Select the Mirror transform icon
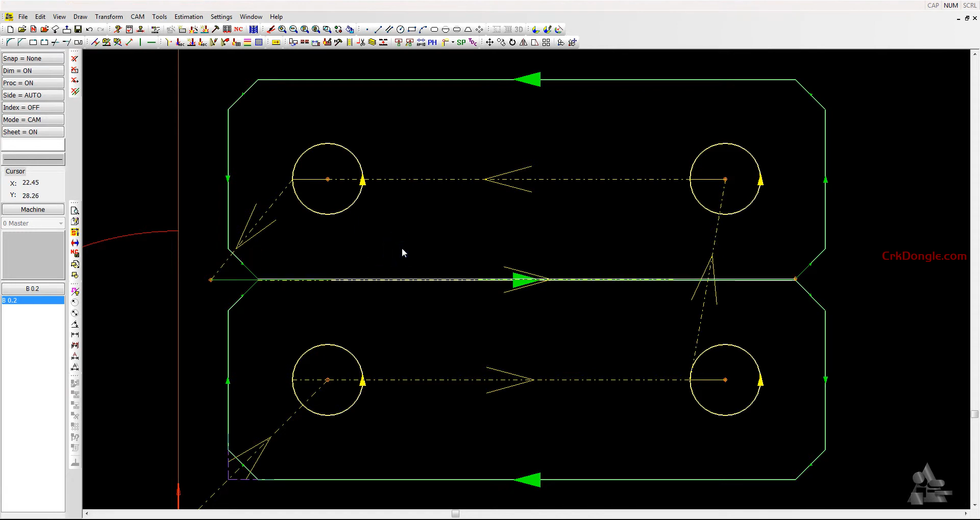 click(x=522, y=42)
